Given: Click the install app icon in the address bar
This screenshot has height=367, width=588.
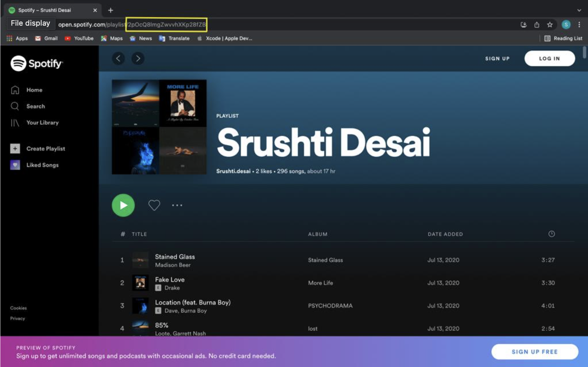Looking at the screenshot, I should 524,24.
